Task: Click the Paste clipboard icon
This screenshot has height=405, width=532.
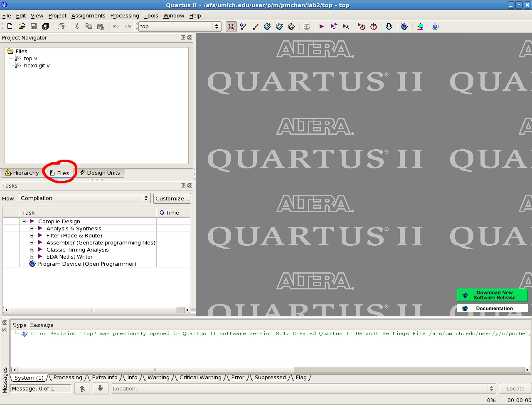Action: click(101, 27)
